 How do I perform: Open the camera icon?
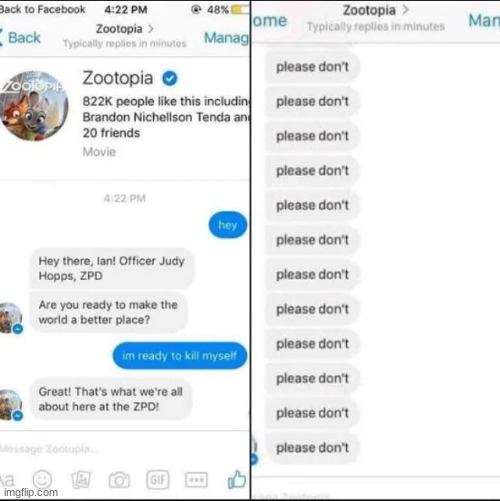coord(119,480)
